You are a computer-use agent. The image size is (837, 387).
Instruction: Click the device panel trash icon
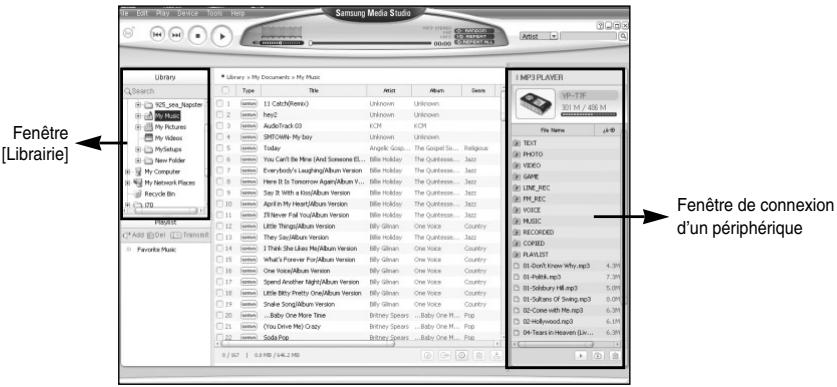614,356
